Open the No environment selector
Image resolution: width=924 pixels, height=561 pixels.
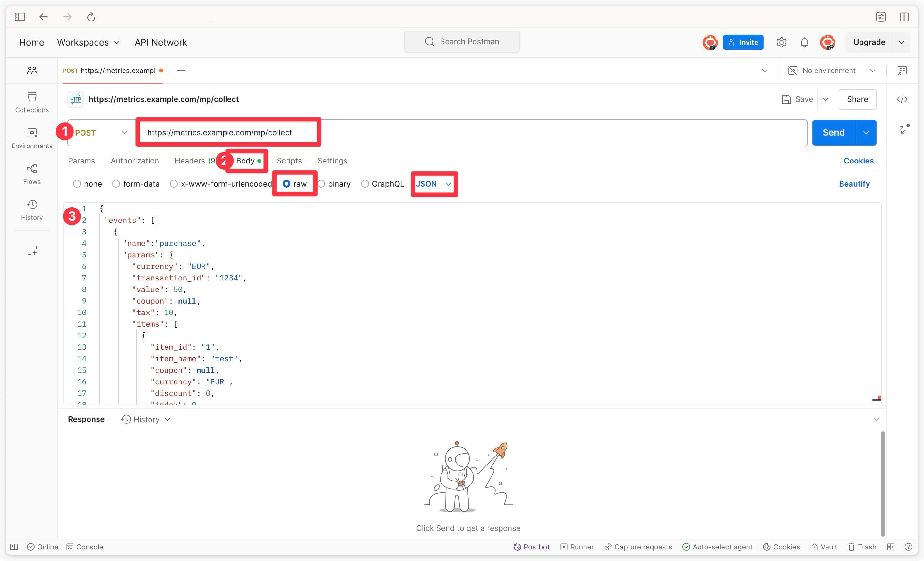click(832, 71)
